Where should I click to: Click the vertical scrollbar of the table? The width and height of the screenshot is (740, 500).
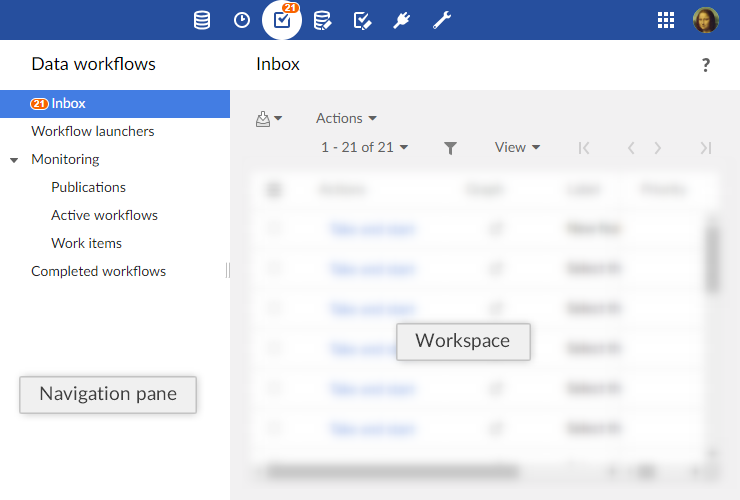712,259
